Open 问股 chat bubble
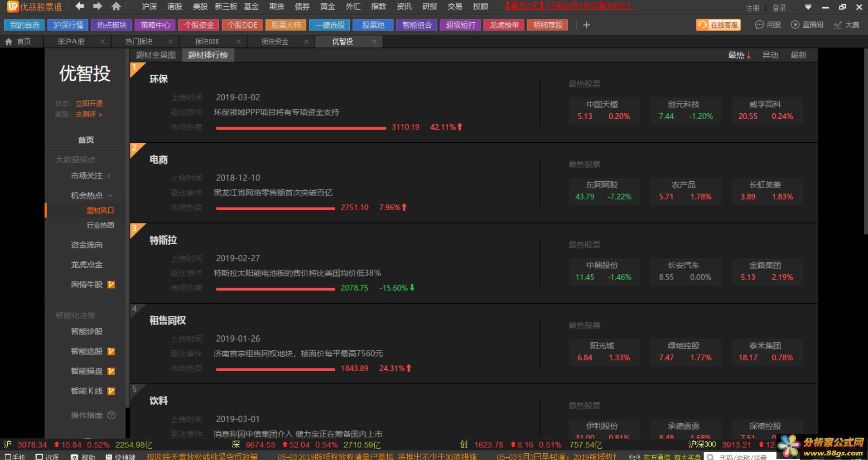868x460 pixels. (768, 25)
